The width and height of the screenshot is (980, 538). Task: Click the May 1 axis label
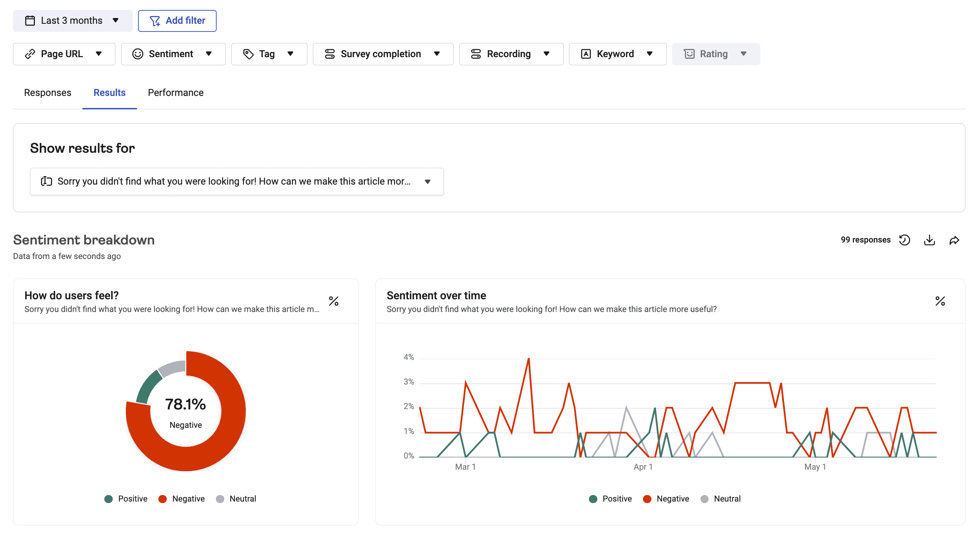point(815,467)
